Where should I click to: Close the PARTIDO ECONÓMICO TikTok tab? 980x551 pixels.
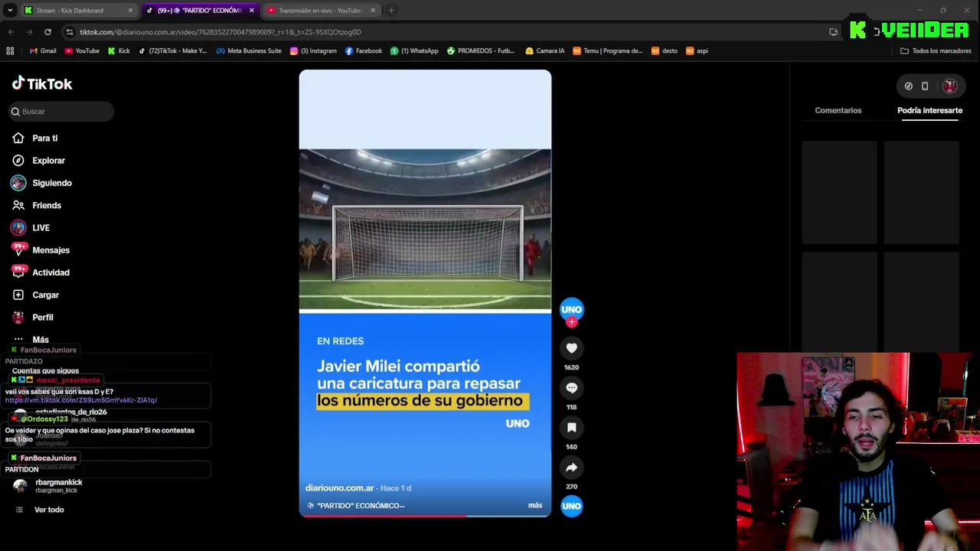pos(251,10)
